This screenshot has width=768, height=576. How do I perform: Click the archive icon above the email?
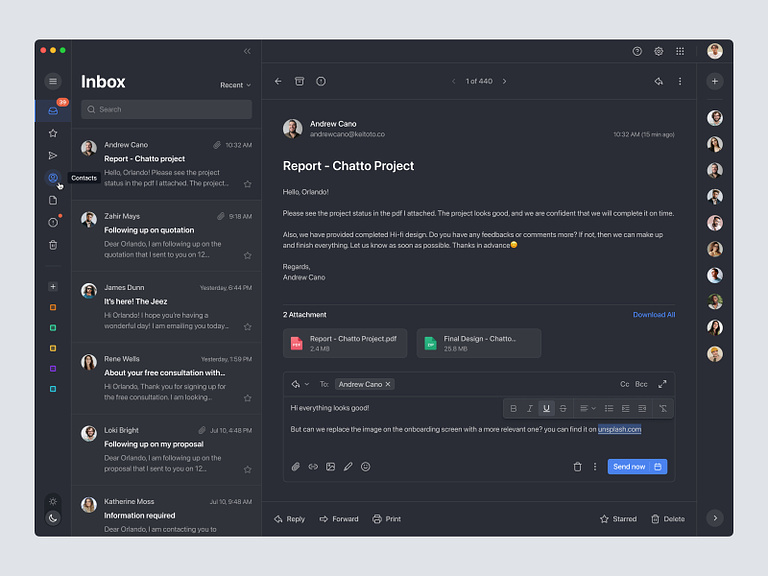299,81
